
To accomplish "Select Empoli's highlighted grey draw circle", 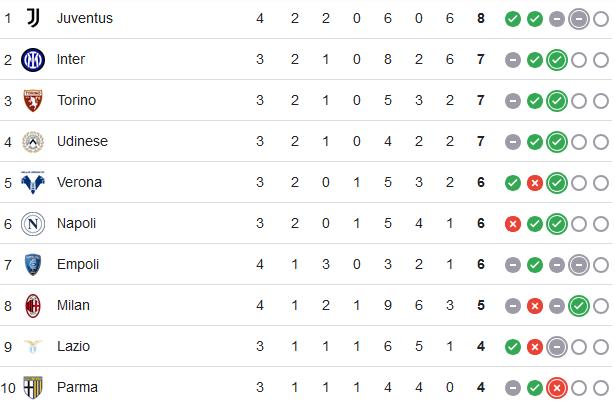I will [x=579, y=265].
